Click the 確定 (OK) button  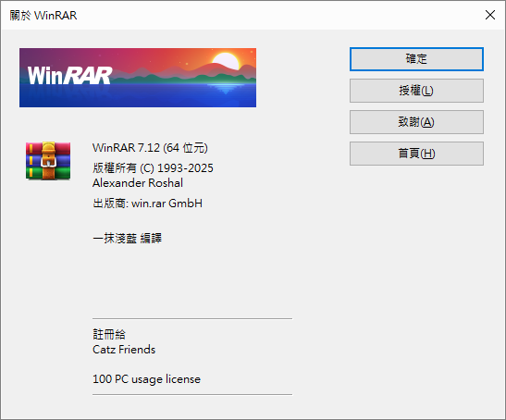tap(416, 59)
